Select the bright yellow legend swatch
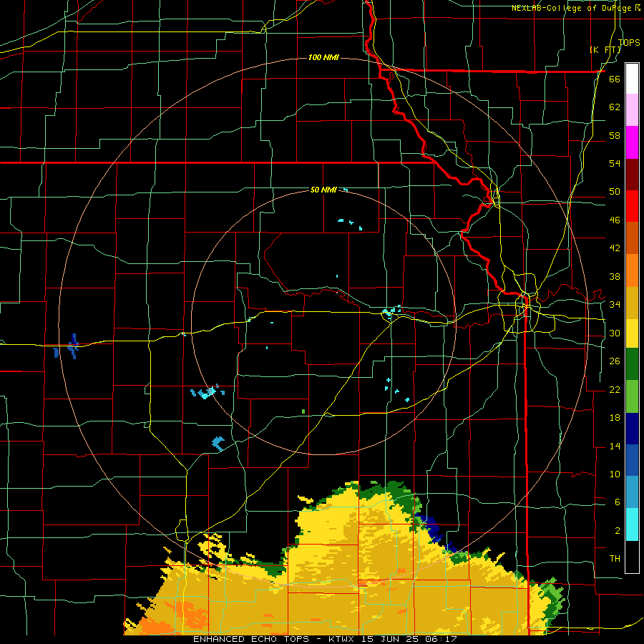644x644 pixels. (x=632, y=333)
